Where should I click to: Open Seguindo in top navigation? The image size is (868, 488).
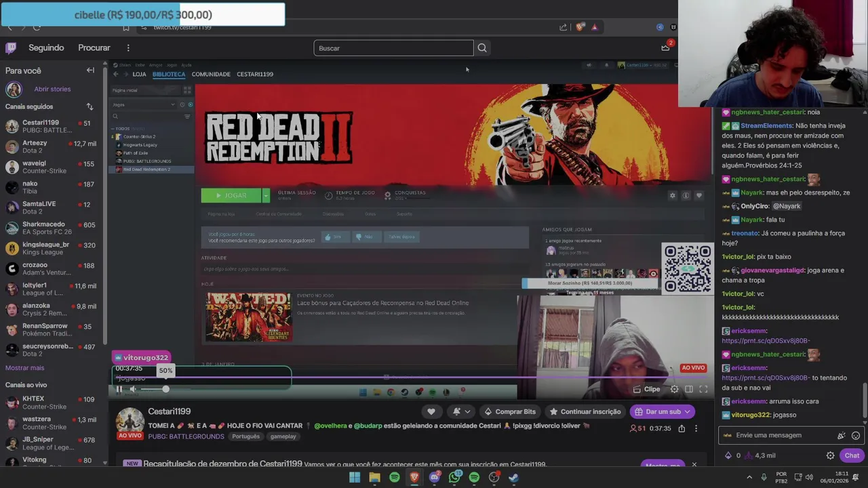(46, 47)
